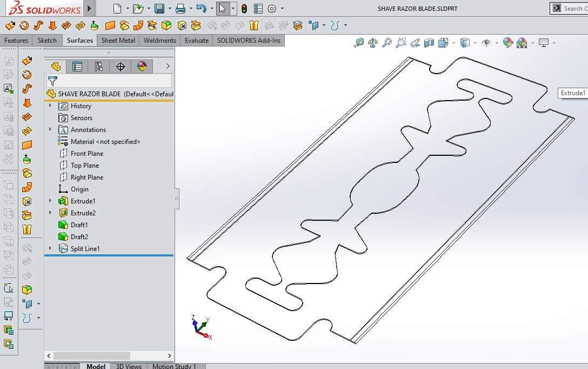Screen dimensions: 588x369
Task: Open the Evaluate ribbon tab
Action: click(197, 41)
